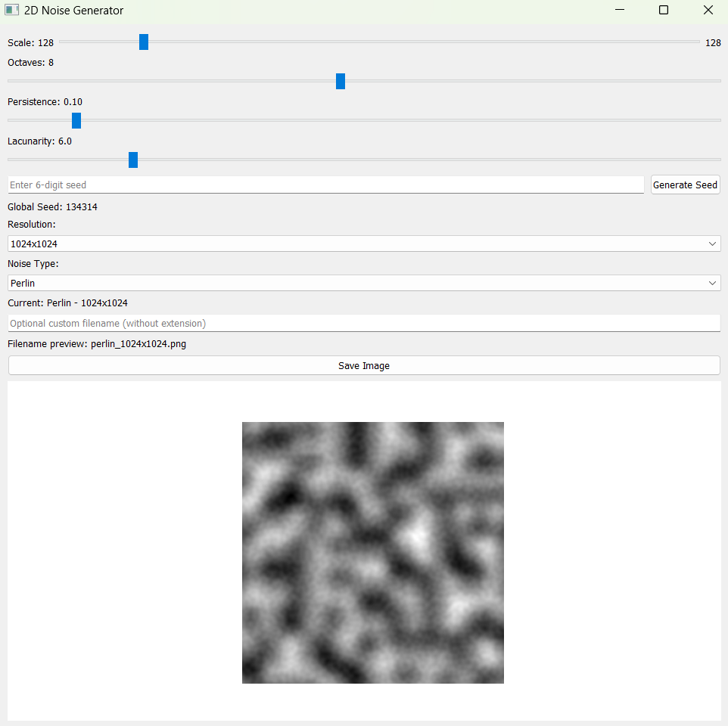Viewport: 728px width, 726px height.
Task: Click the Persistence slider handle
Action: (76, 119)
